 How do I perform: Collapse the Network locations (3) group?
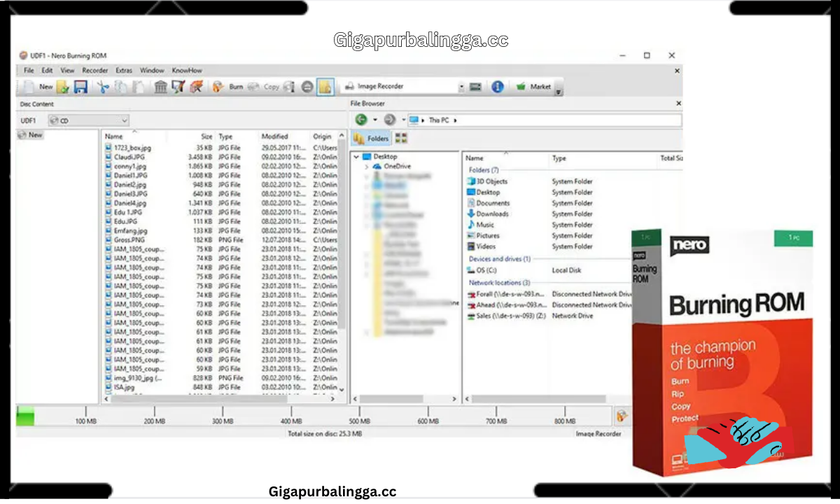[499, 283]
